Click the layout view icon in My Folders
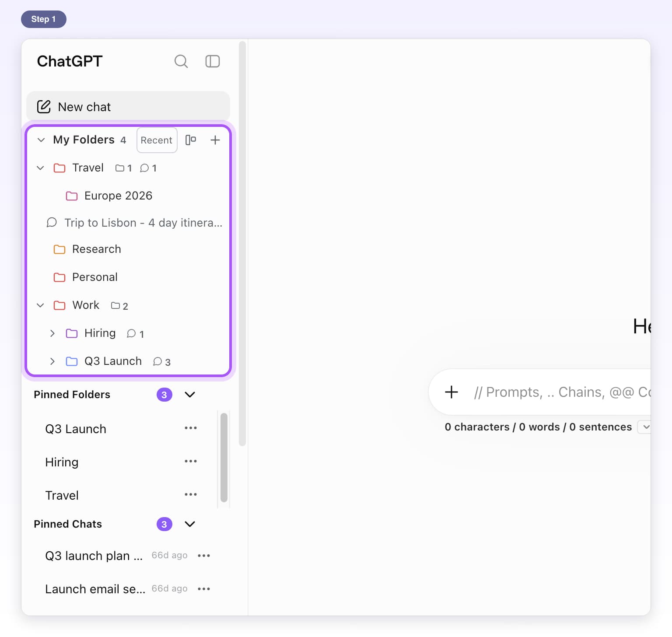This screenshot has width=672, height=637. 191,140
